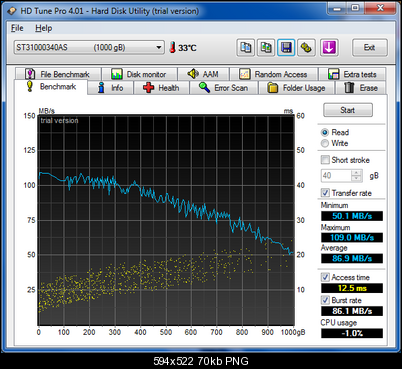Viewport: 402px width, 369px height.
Task: Click the save screenshot floppy icon
Action: pyautogui.click(x=286, y=48)
